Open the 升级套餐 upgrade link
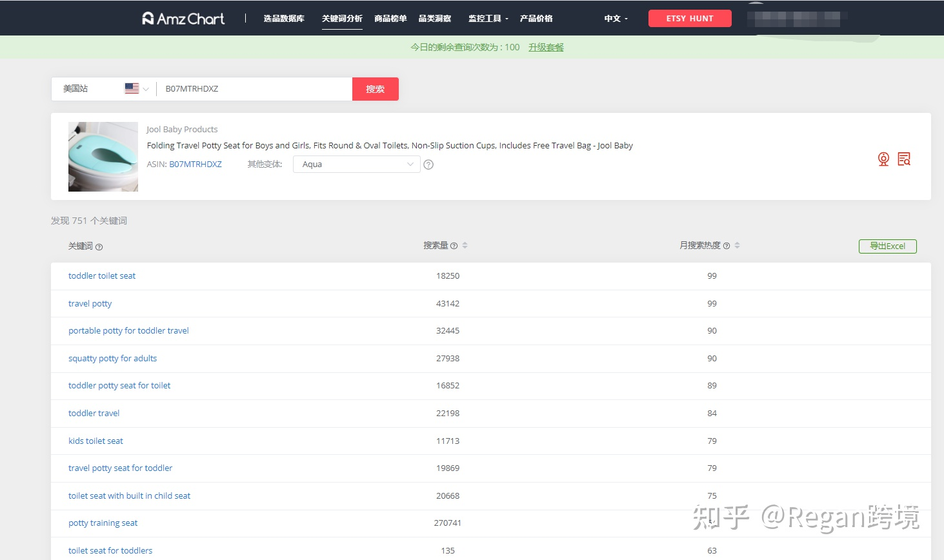This screenshot has height=560, width=944. [x=546, y=47]
